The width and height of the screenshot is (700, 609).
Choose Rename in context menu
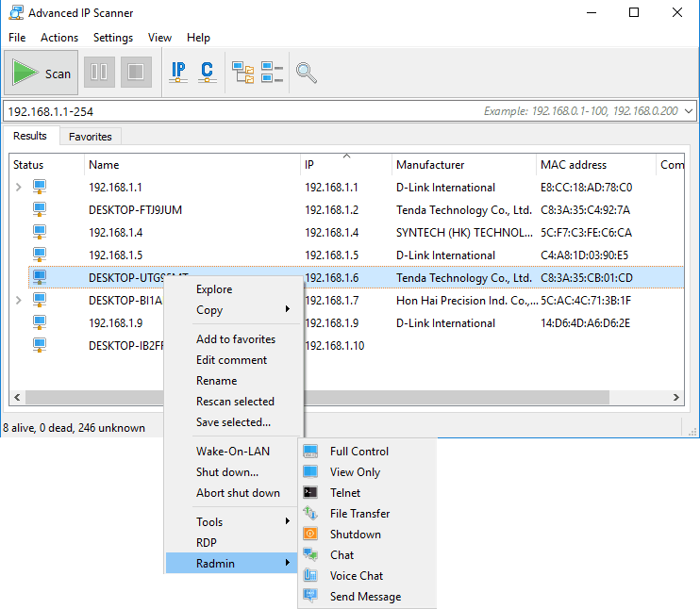[232, 381]
